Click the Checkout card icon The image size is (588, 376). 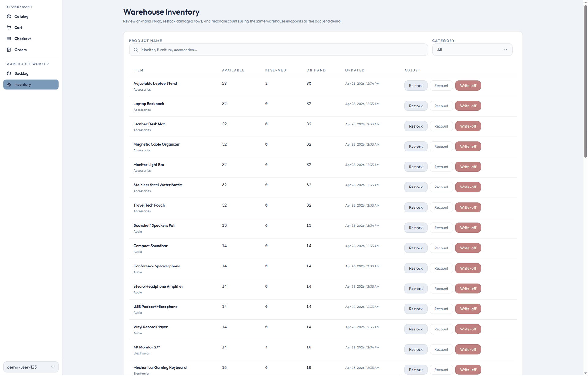point(9,38)
